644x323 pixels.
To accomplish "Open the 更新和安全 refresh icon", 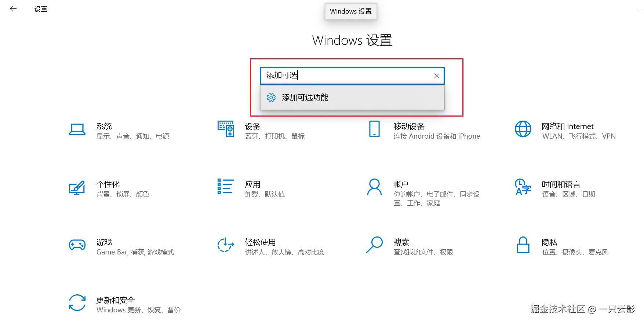I will [77, 303].
